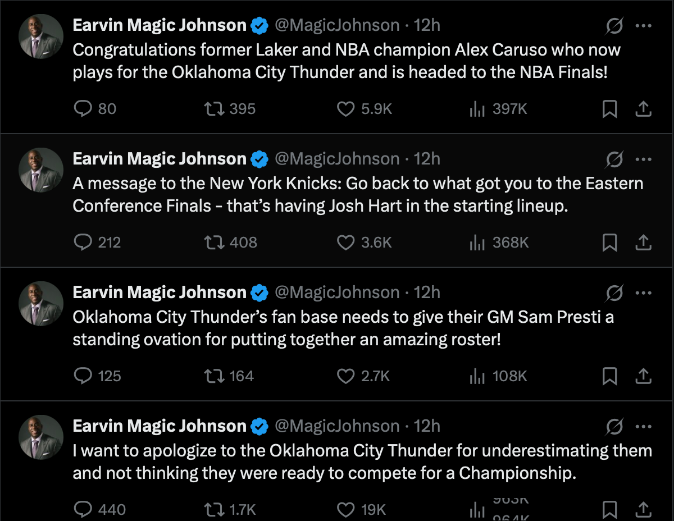
Task: Repost the apology to Thunder tweet
Action: coord(214,509)
